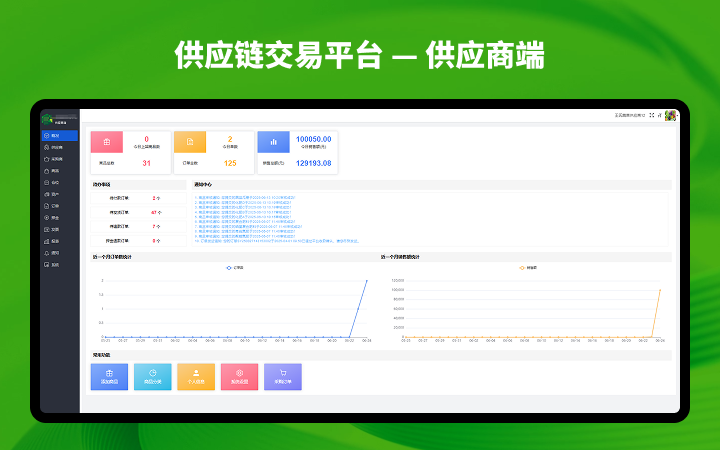Open the last sidebar menu item
The height and width of the screenshot is (450, 720).
[59, 265]
